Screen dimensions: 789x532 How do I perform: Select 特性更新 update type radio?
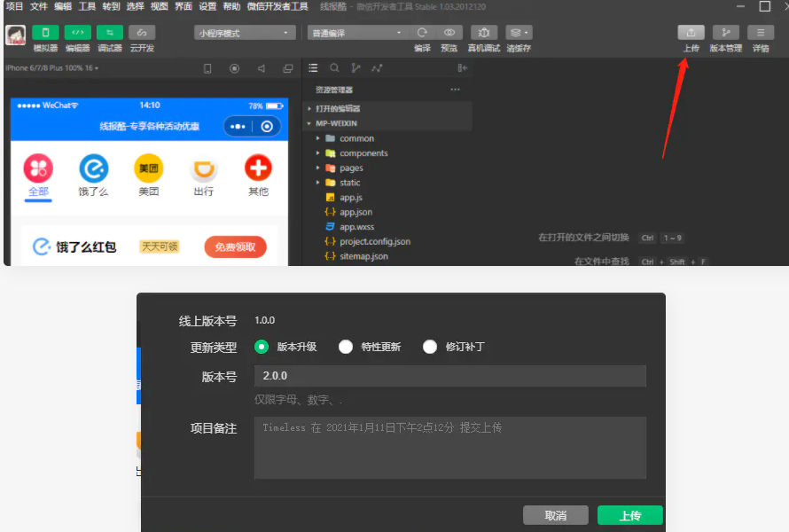pyautogui.click(x=346, y=347)
